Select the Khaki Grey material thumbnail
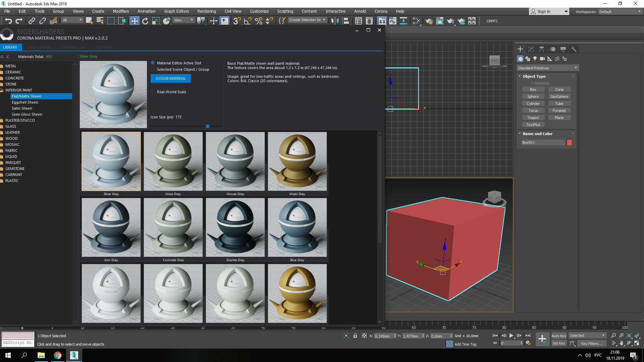This screenshot has width=644, height=362. pyautogui.click(x=297, y=161)
